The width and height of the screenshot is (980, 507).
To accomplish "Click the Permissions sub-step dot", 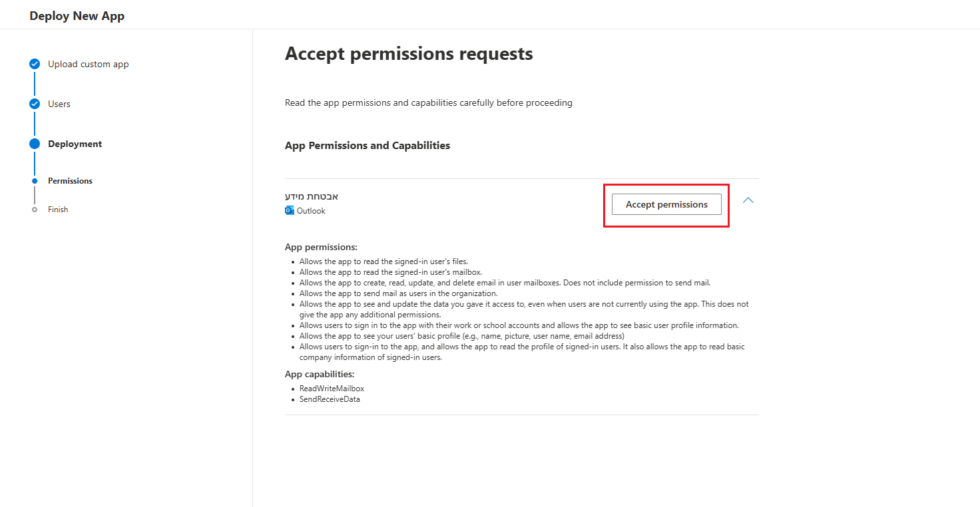I will click(35, 181).
